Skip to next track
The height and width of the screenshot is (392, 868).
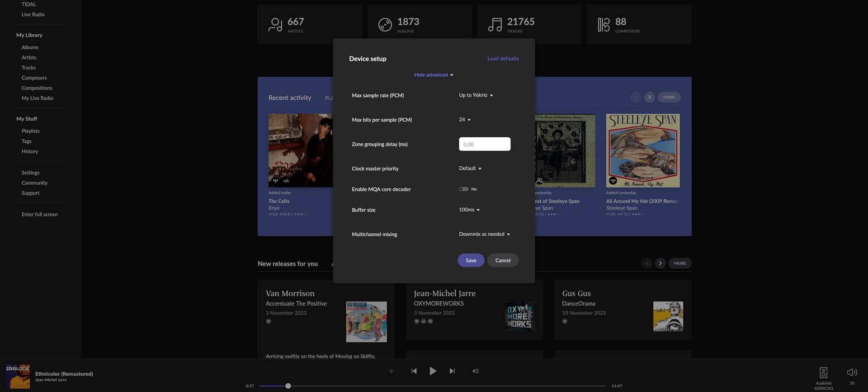[452, 371]
